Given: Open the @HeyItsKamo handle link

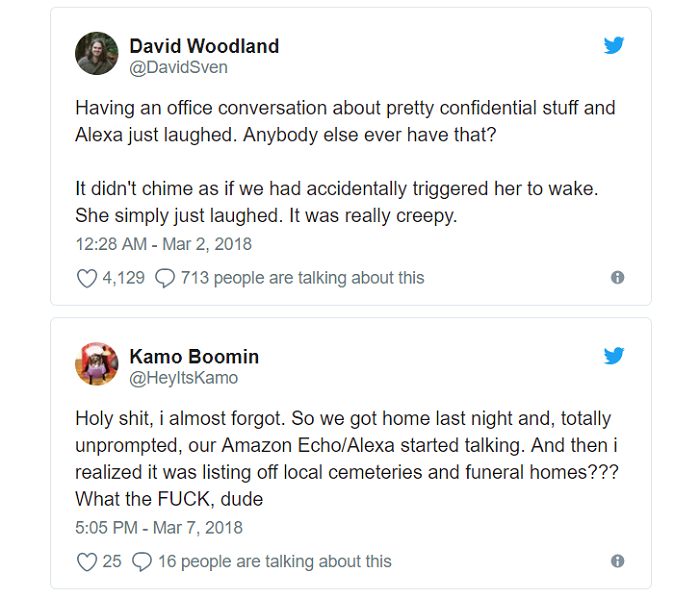Looking at the screenshot, I should coord(184,378).
